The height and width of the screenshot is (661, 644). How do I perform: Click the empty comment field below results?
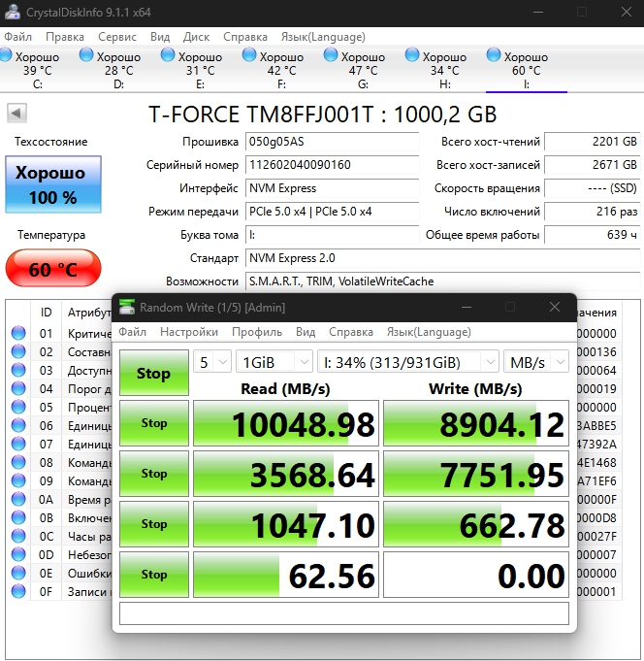pos(344,613)
